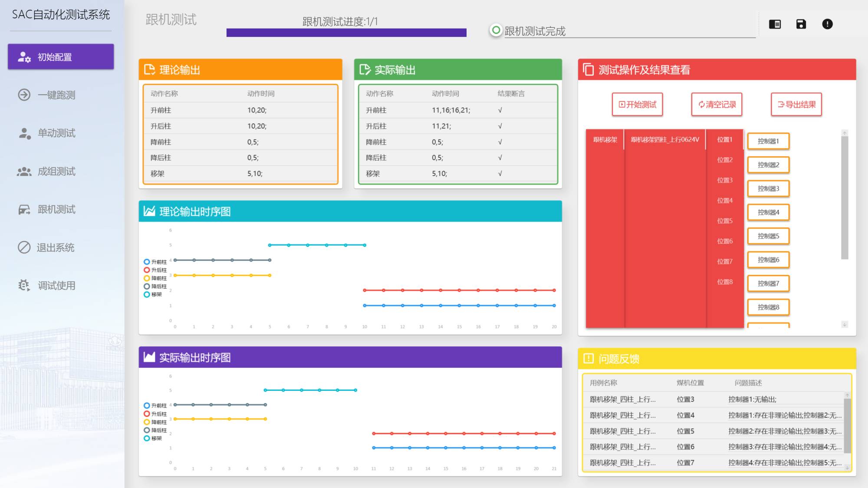This screenshot has width=868, height=488.
Task: Click the save disk icon in top bar
Action: (801, 24)
